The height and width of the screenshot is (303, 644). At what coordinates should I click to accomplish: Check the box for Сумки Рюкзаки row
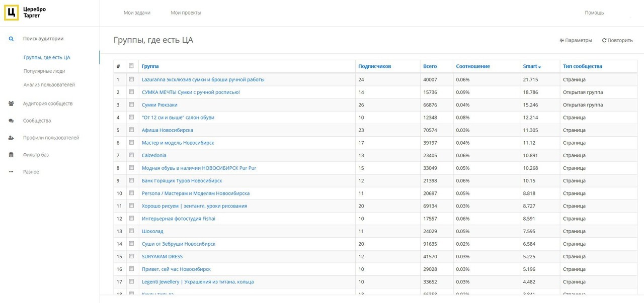(x=131, y=105)
